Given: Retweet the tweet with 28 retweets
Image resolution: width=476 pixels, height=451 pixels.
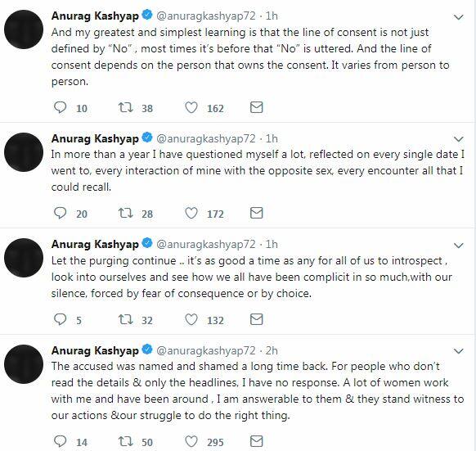Looking at the screenshot, I should click(x=125, y=213).
